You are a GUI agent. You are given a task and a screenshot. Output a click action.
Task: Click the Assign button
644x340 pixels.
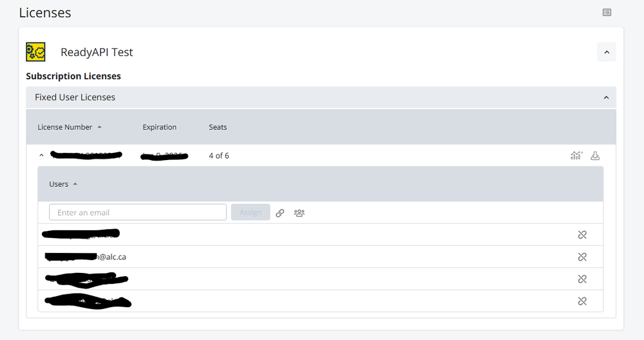point(251,212)
